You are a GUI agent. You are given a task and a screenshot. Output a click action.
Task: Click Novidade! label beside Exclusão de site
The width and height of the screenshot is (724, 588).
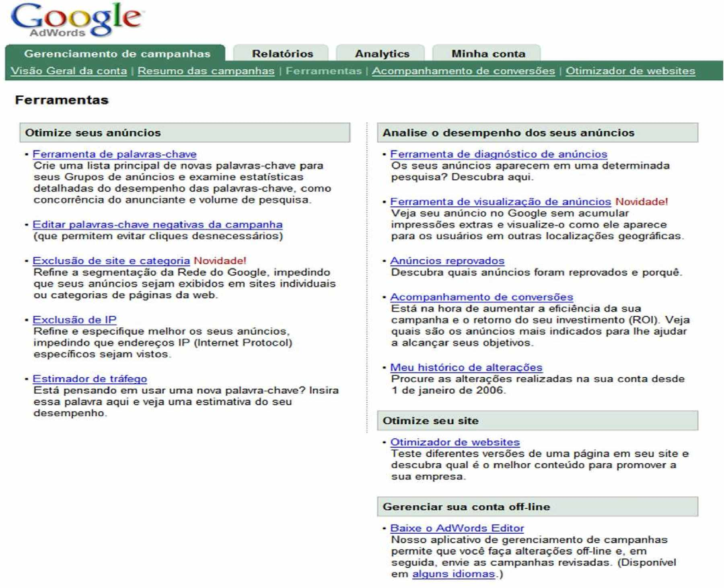(220, 261)
